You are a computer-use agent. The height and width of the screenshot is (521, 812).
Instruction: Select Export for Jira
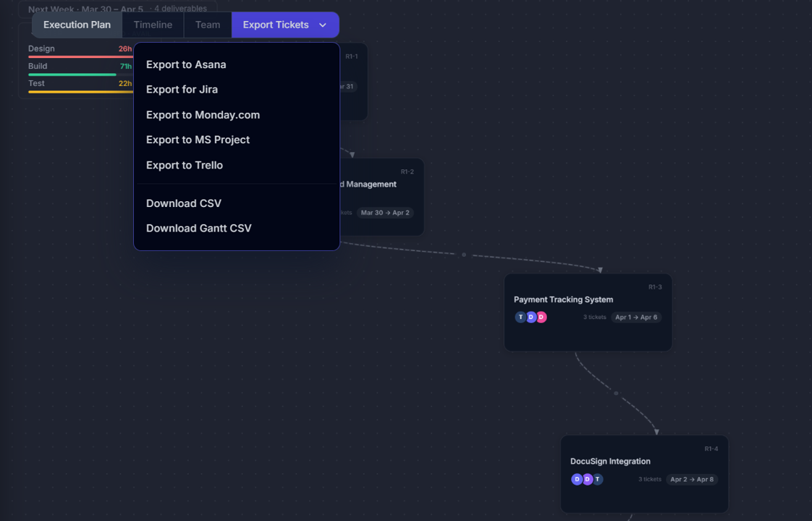coord(181,89)
